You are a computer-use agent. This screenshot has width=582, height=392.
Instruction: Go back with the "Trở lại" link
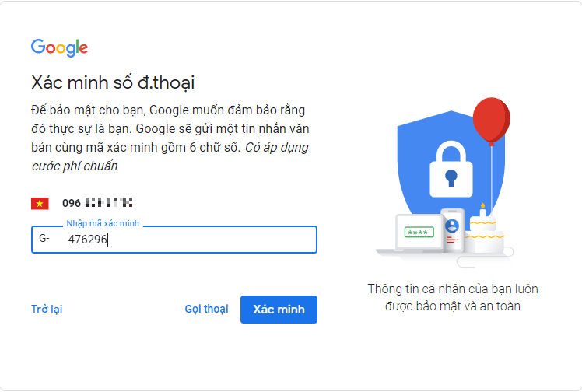[x=47, y=309]
